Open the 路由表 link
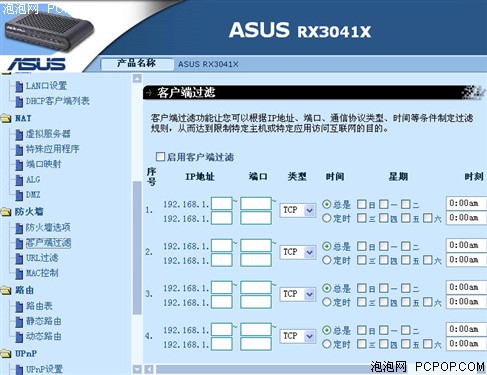487x375 pixels. 39,306
